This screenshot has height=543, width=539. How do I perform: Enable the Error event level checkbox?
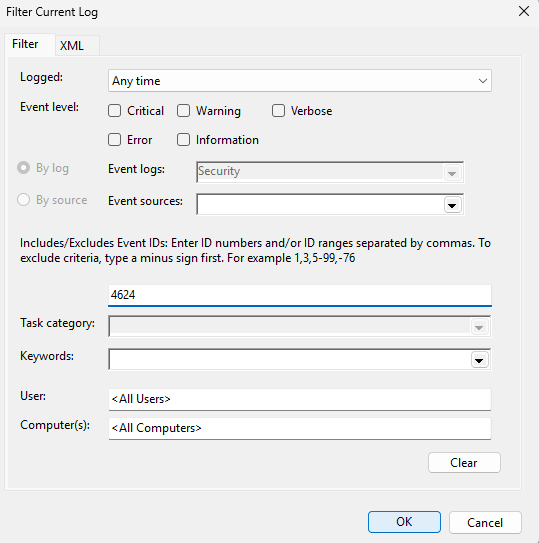pyautogui.click(x=114, y=140)
